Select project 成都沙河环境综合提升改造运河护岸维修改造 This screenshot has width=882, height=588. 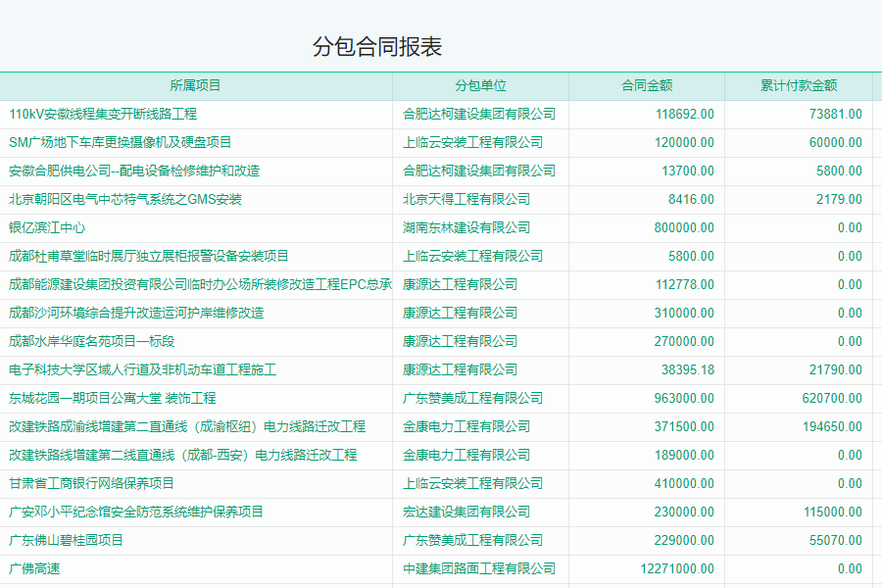coord(136,313)
